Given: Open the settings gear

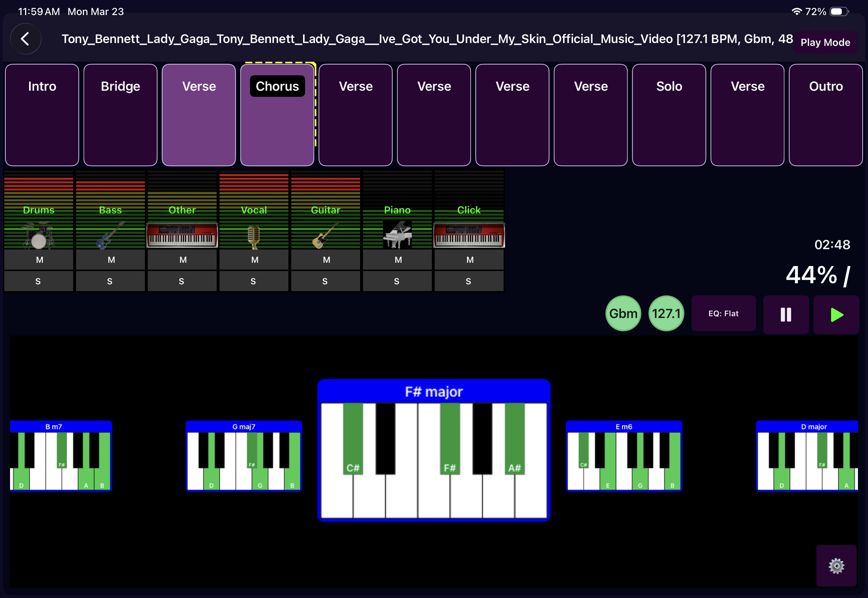Looking at the screenshot, I should click(x=836, y=566).
